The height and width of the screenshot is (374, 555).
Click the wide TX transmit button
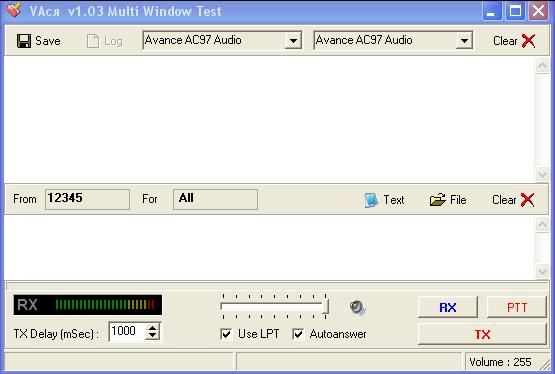tap(482, 334)
